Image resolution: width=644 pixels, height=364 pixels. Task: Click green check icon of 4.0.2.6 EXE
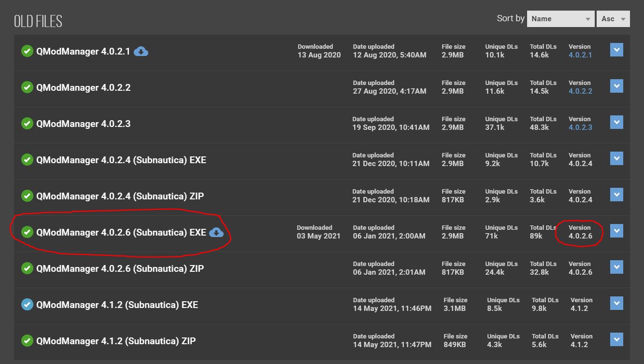pyautogui.click(x=27, y=232)
